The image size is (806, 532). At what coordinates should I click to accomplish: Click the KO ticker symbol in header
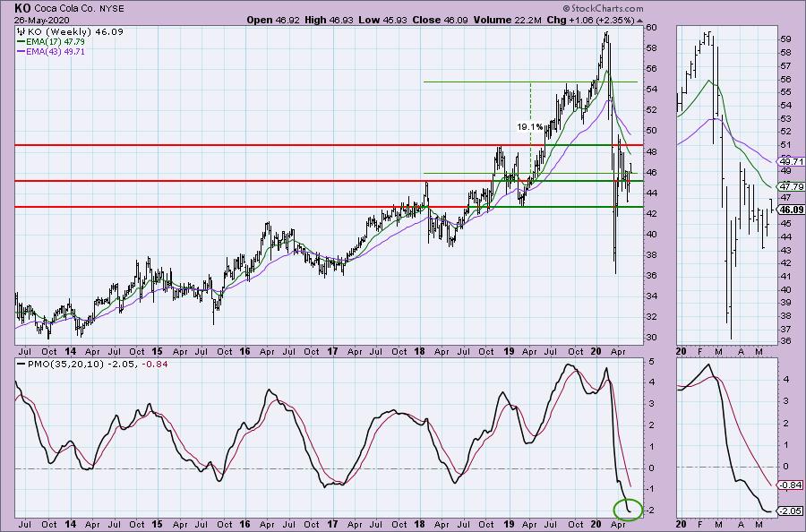tap(22, 8)
